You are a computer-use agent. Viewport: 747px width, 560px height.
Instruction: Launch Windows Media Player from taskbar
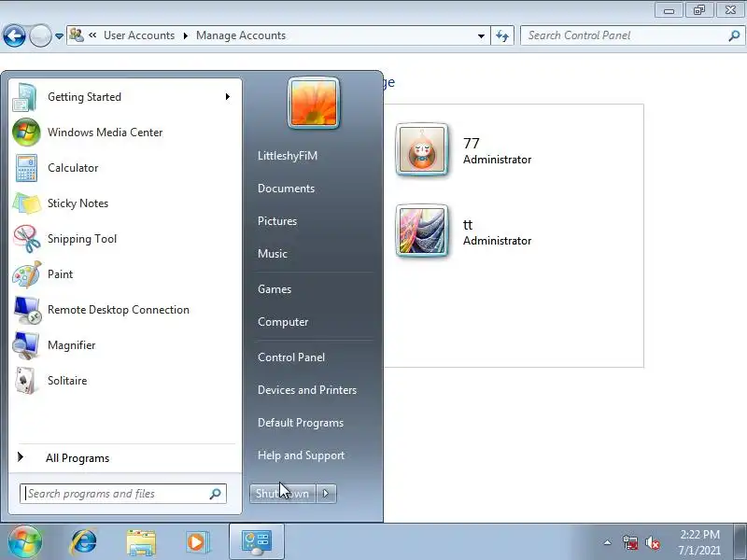[x=197, y=542]
